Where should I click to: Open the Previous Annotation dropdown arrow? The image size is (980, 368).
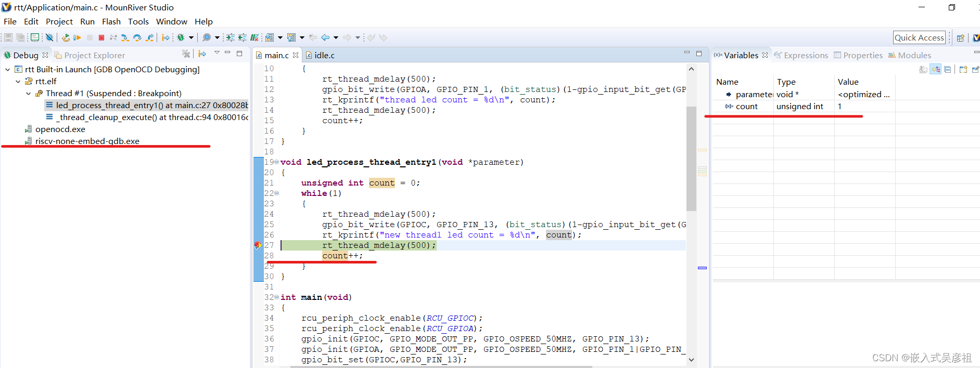coord(302,37)
